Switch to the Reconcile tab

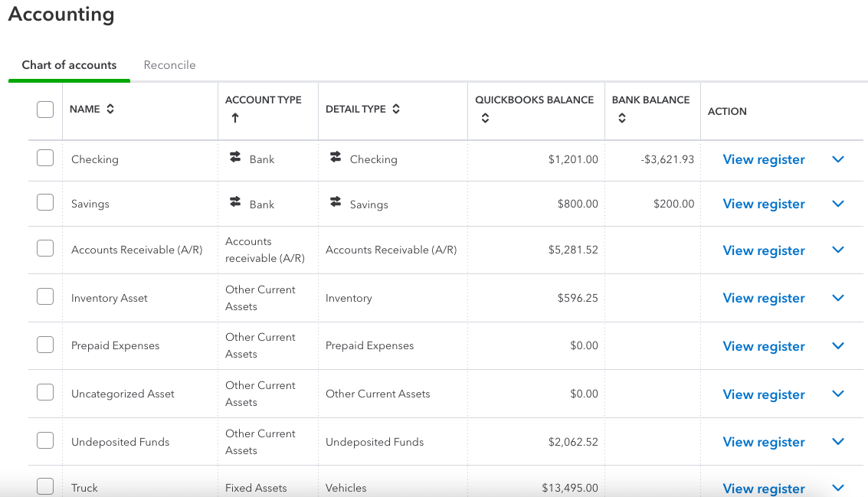pyautogui.click(x=169, y=65)
